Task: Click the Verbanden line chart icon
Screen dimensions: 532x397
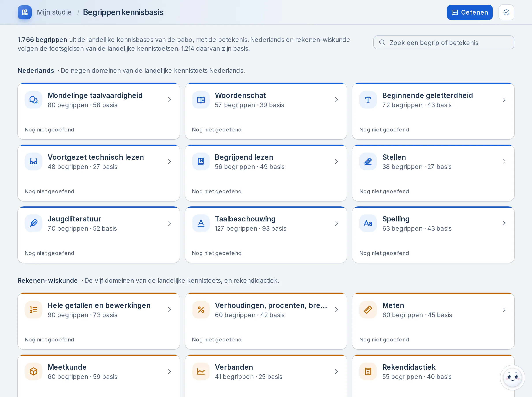Action: [x=201, y=371]
